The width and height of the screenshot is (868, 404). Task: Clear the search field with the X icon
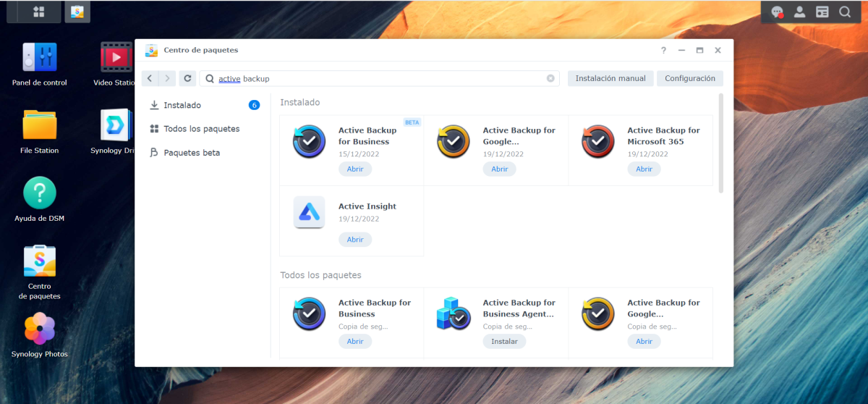[x=550, y=78]
